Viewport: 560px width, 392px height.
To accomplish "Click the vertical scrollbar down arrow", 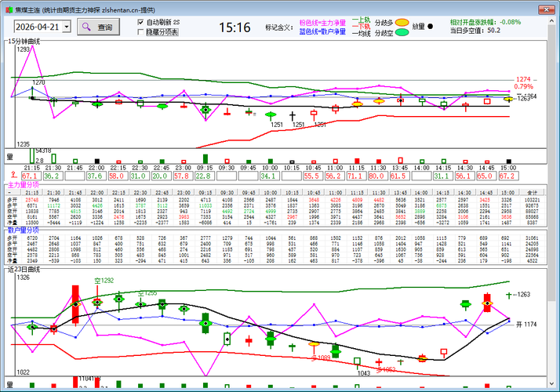I will [x=551, y=384].
